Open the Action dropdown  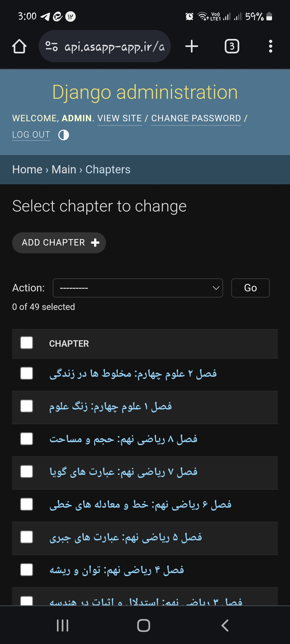coord(138,288)
